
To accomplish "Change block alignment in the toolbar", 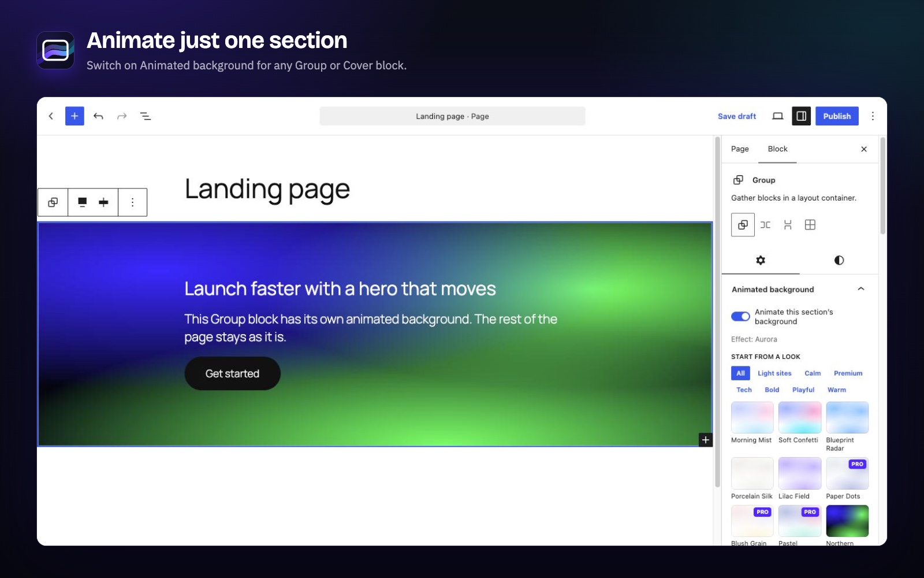I will point(83,202).
